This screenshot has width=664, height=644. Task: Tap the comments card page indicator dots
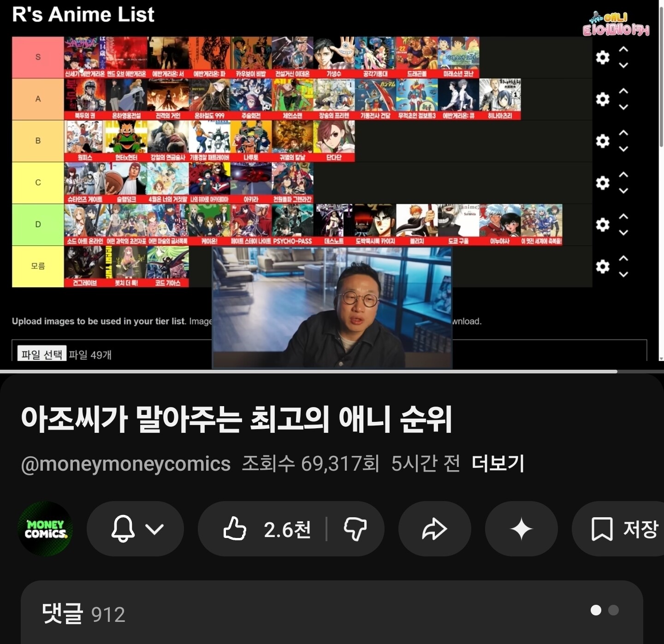[605, 610]
